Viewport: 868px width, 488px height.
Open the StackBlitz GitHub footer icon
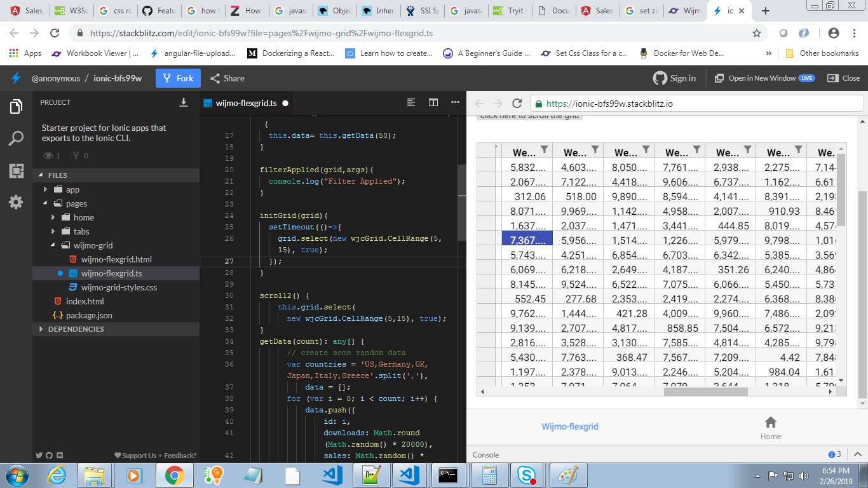tap(50, 456)
